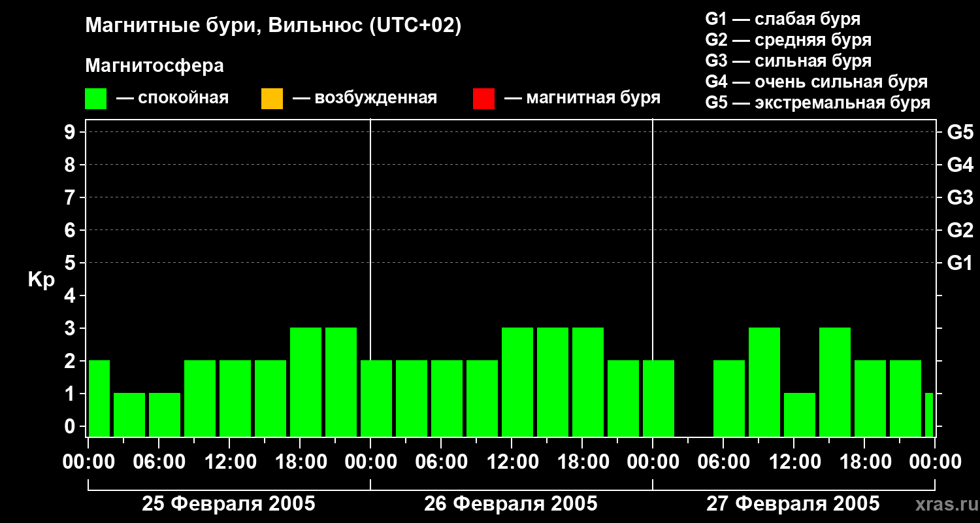Click the 26 February 06:00–09:00 bar
Image resolution: width=980 pixels, height=523 pixels.
447,398
